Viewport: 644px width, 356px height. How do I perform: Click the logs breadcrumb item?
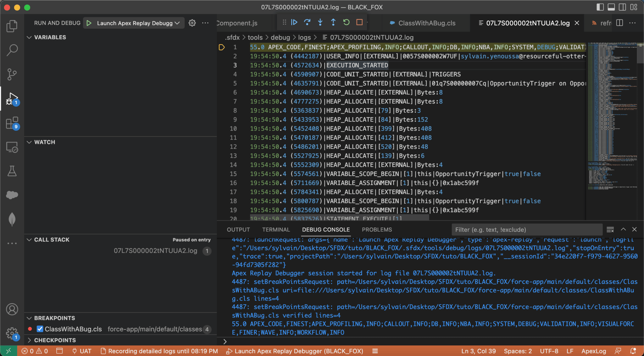304,37
